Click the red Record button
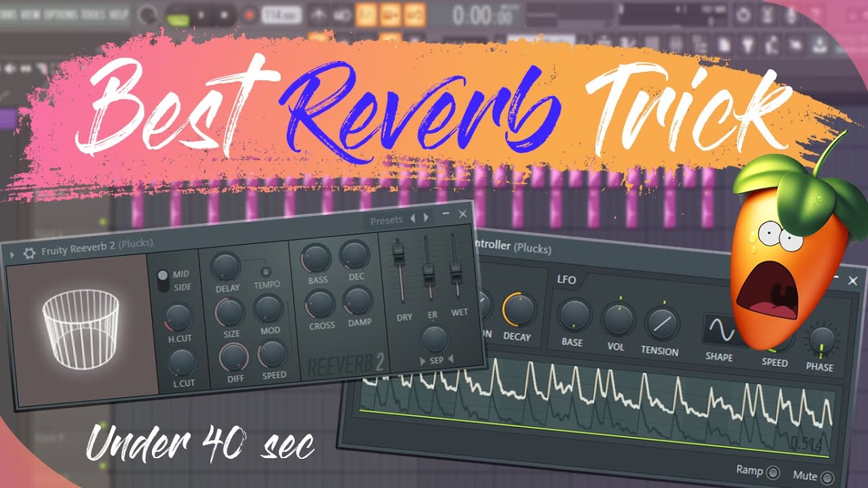The height and width of the screenshot is (488, 868). click(249, 14)
